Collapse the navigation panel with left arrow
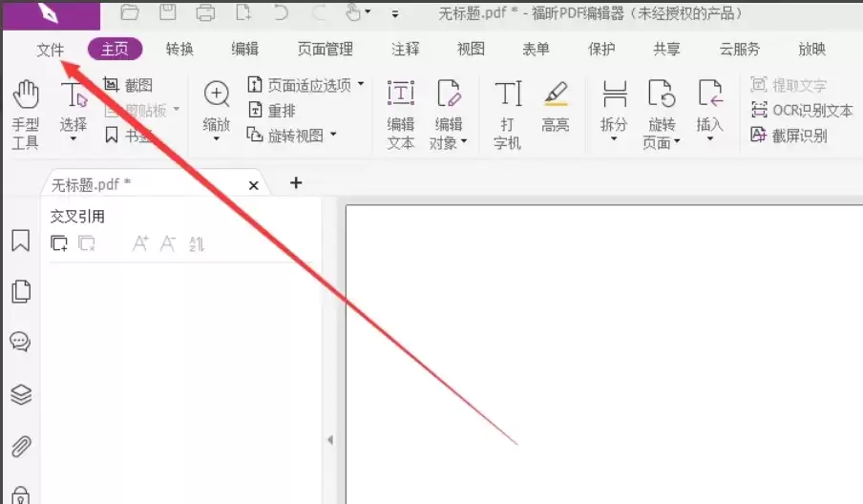Screen dimensions: 863x504 330,440
